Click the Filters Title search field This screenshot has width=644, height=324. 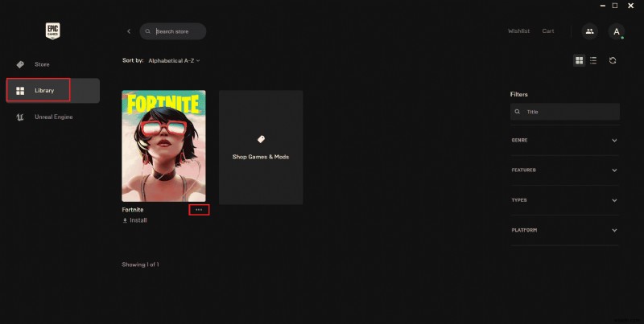(x=565, y=112)
